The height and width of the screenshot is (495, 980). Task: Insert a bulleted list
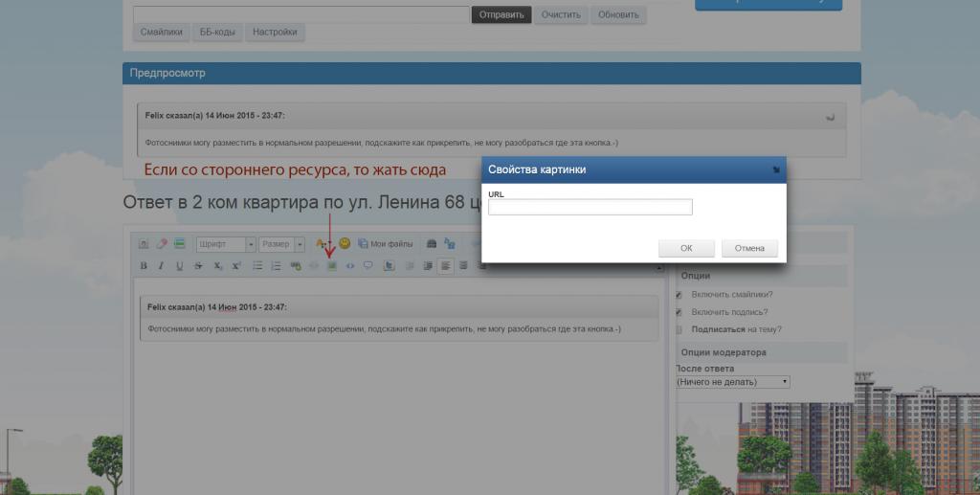[257, 265]
